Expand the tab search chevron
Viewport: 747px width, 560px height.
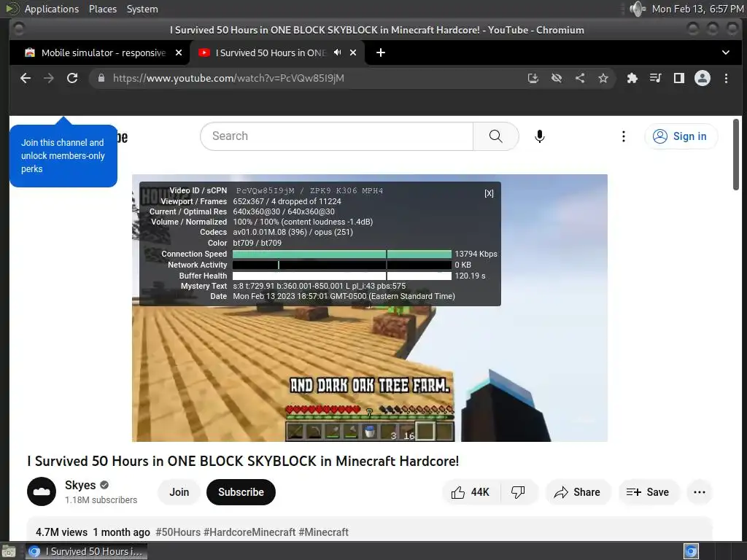coord(726,52)
